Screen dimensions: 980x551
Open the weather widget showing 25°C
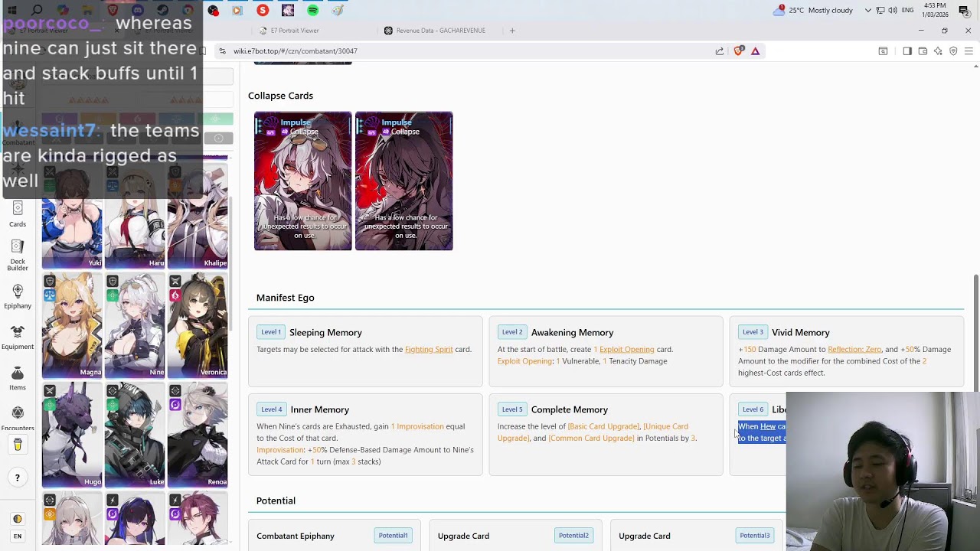(814, 11)
